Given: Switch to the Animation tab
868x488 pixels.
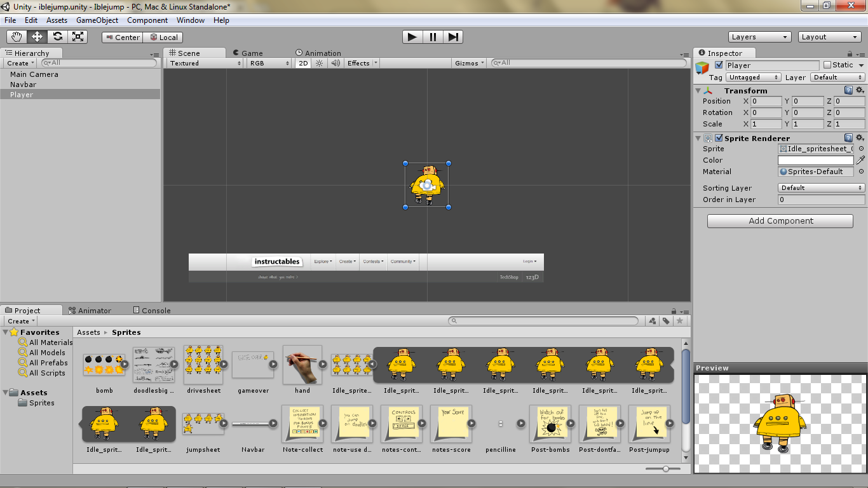Looking at the screenshot, I should (318, 53).
